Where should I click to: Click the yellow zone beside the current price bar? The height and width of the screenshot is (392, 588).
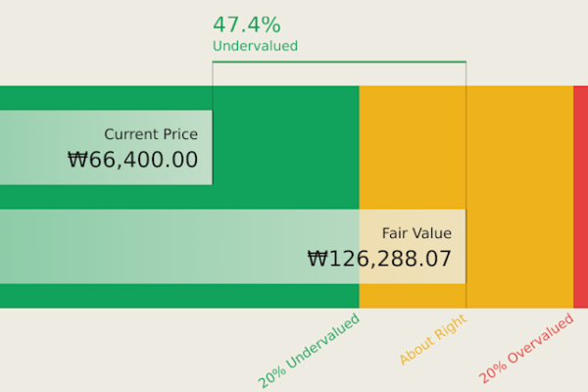click(x=412, y=147)
